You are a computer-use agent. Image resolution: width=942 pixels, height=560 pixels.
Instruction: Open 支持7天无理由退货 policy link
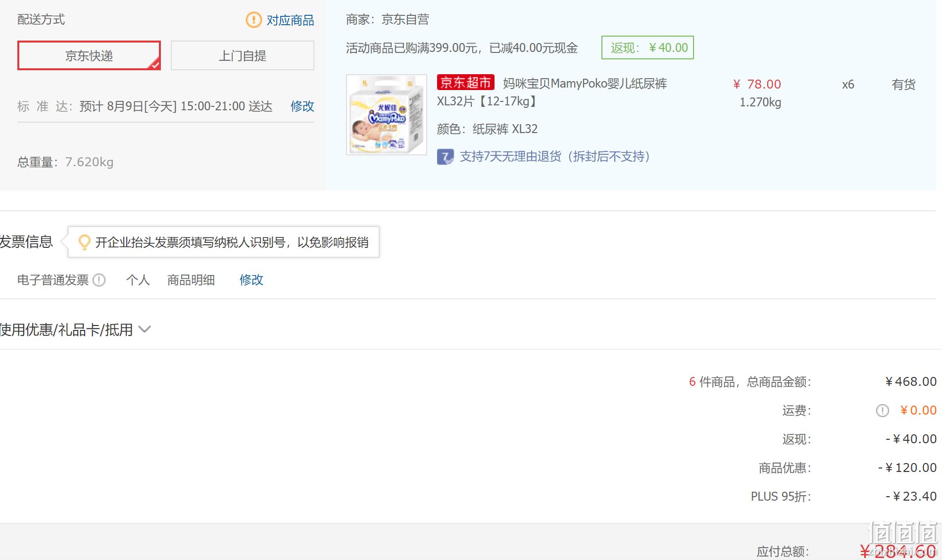tap(554, 156)
